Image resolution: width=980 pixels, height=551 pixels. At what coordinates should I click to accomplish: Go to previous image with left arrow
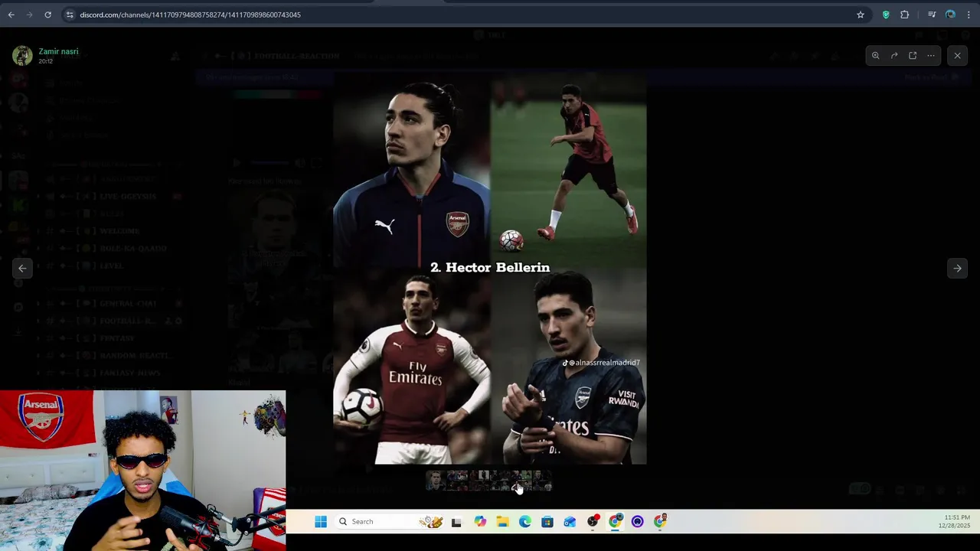pyautogui.click(x=22, y=268)
